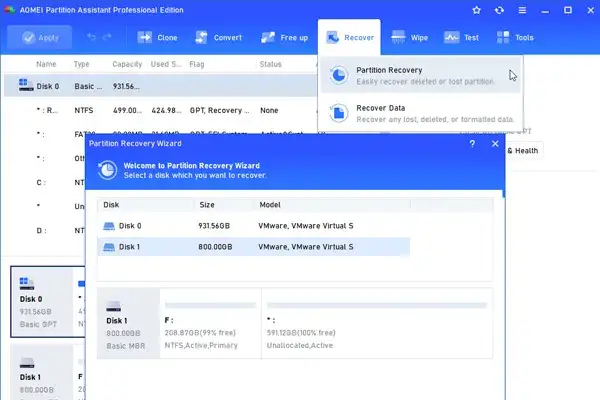Image resolution: width=600 pixels, height=400 pixels.
Task: Click the redo arrow icon
Action: pos(107,37)
